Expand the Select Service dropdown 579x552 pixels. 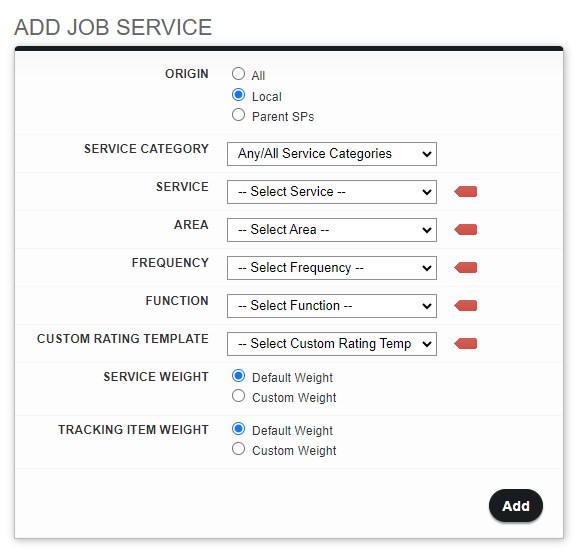[332, 192]
